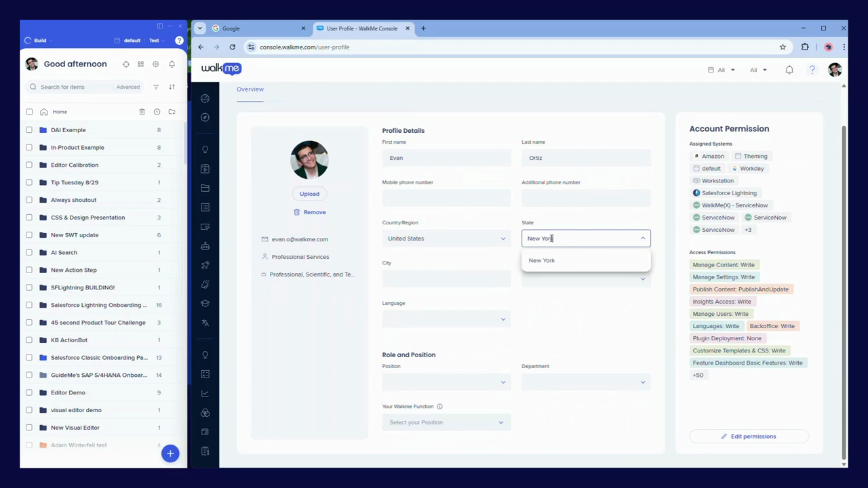The width and height of the screenshot is (868, 488).
Task: Click the sort order icon in editor panel
Action: [x=172, y=87]
